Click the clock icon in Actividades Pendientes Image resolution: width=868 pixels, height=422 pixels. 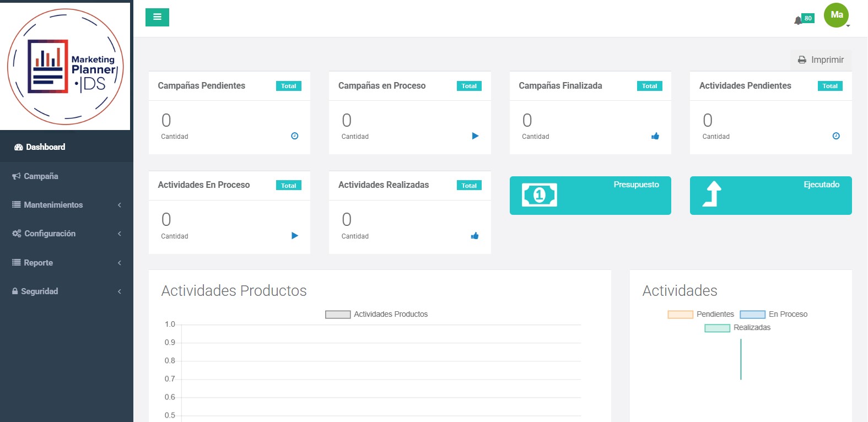pyautogui.click(x=836, y=136)
